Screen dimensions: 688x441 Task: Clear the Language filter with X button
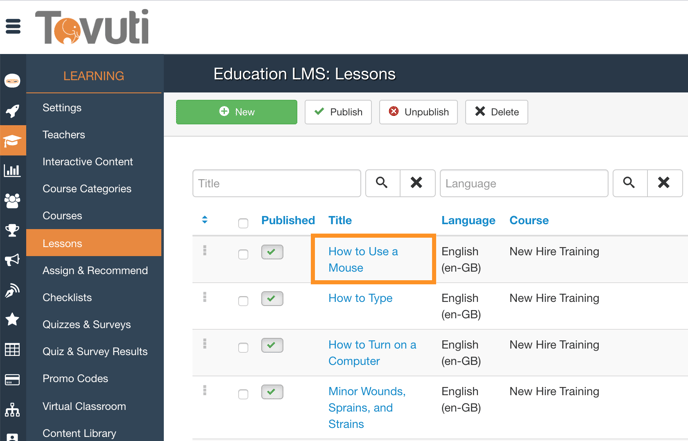pos(663,183)
